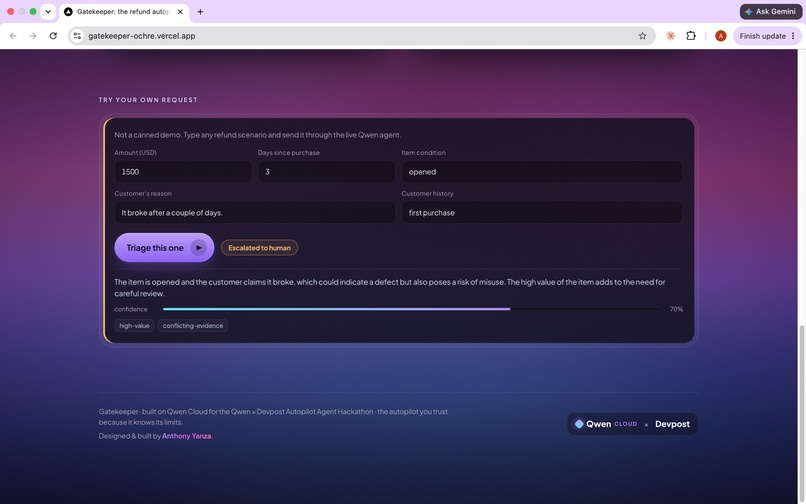Open the orange starburst extension

coord(670,36)
